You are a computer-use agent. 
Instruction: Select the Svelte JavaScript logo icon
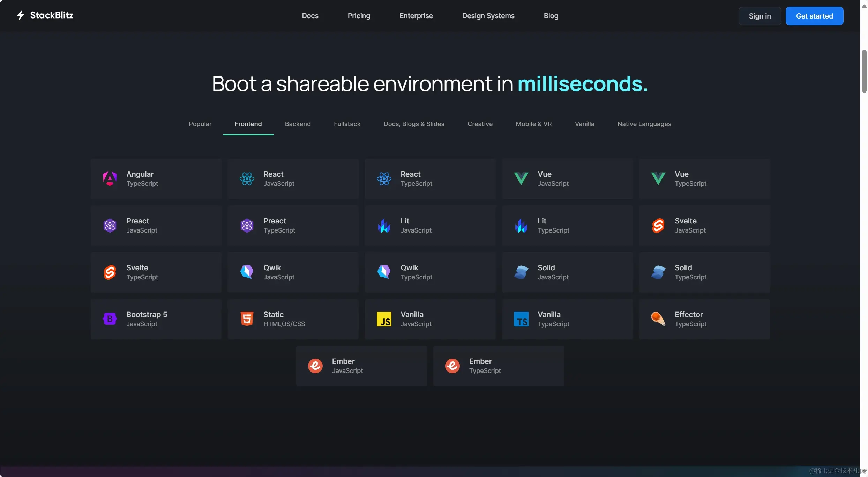click(x=658, y=226)
